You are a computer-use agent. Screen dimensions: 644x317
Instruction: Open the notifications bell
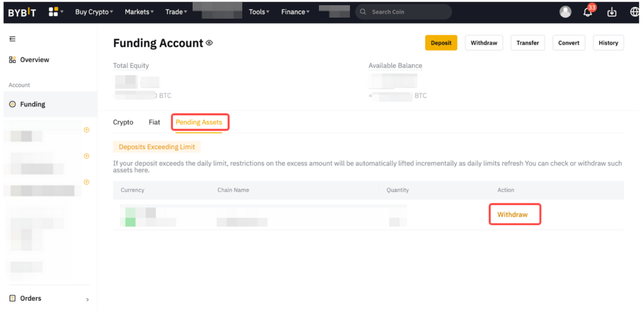click(588, 12)
